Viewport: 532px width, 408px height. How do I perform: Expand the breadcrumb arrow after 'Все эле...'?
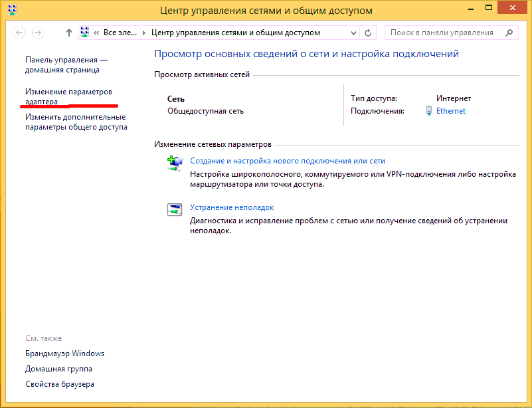[144, 33]
